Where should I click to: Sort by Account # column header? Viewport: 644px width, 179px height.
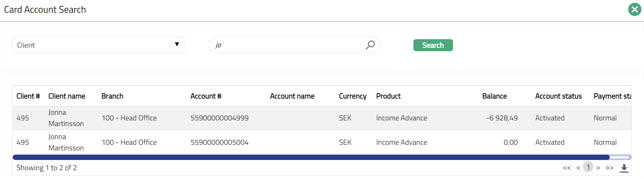click(x=206, y=96)
